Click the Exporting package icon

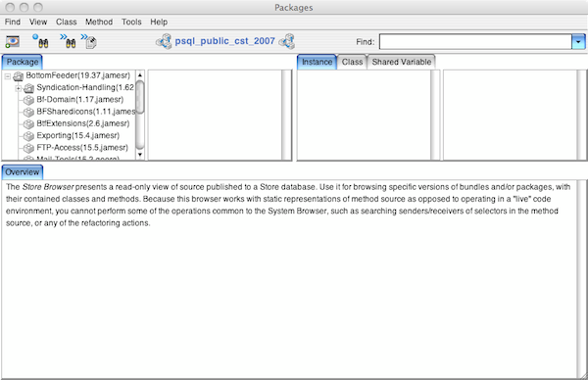pos(28,136)
